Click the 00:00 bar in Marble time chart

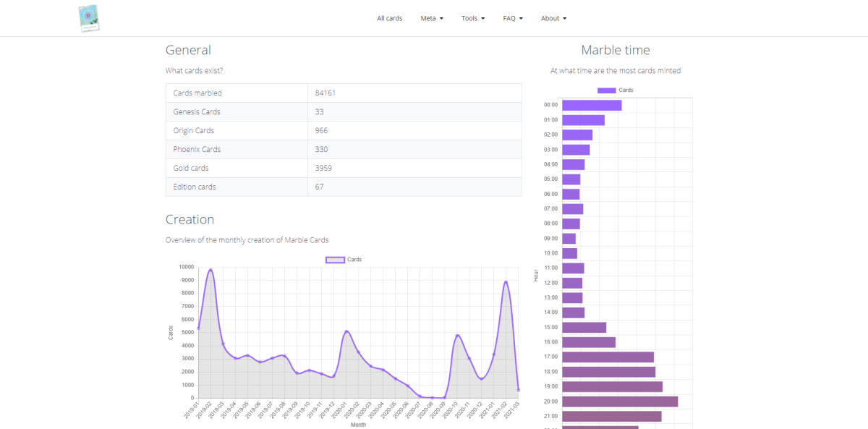coord(592,105)
